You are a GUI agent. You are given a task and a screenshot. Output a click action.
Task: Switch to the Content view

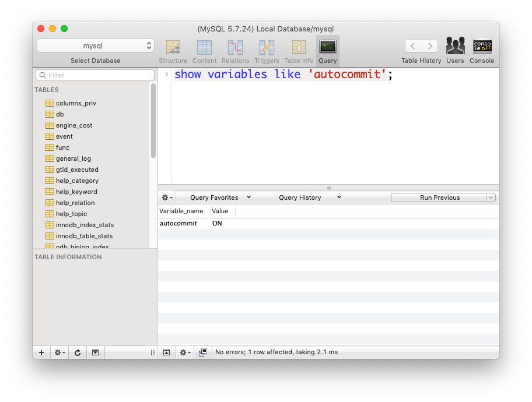point(204,51)
